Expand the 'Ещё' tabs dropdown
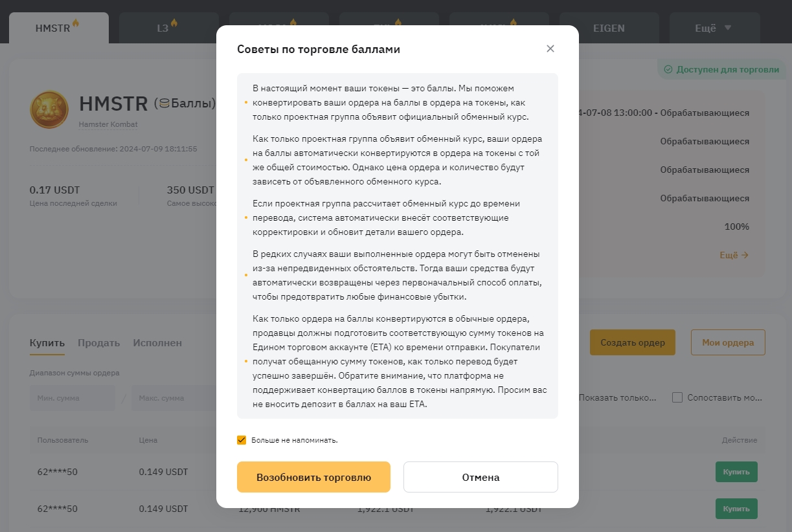The width and height of the screenshot is (792, 532). (x=714, y=28)
